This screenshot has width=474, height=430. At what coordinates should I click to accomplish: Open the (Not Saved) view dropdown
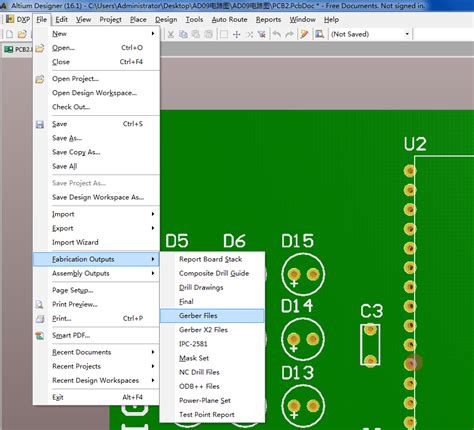(x=407, y=34)
